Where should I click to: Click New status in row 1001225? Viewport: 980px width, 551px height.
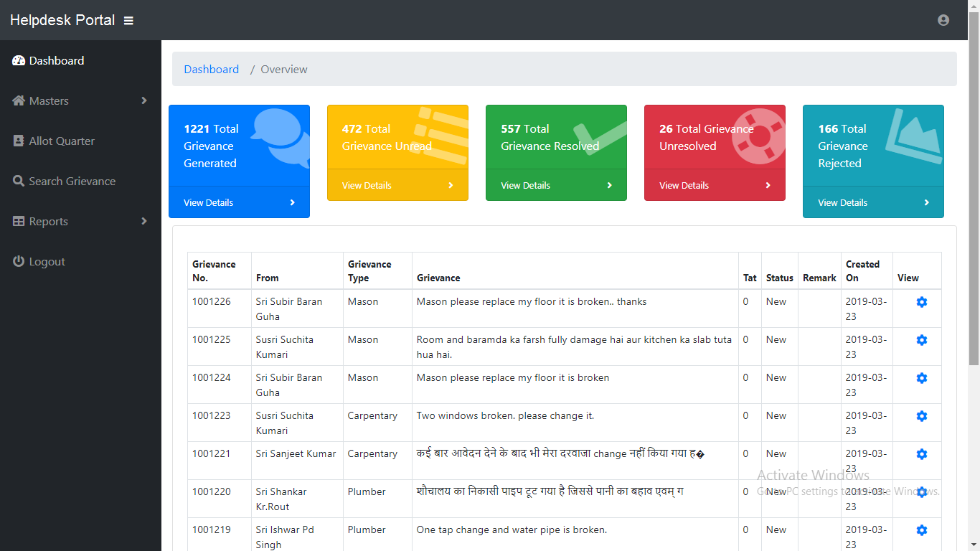(776, 340)
